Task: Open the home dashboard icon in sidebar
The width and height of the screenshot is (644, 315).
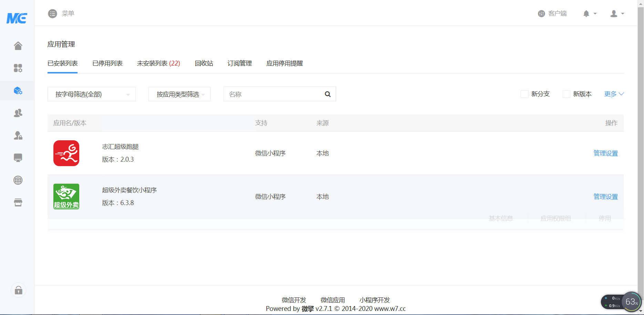Action: [x=18, y=45]
